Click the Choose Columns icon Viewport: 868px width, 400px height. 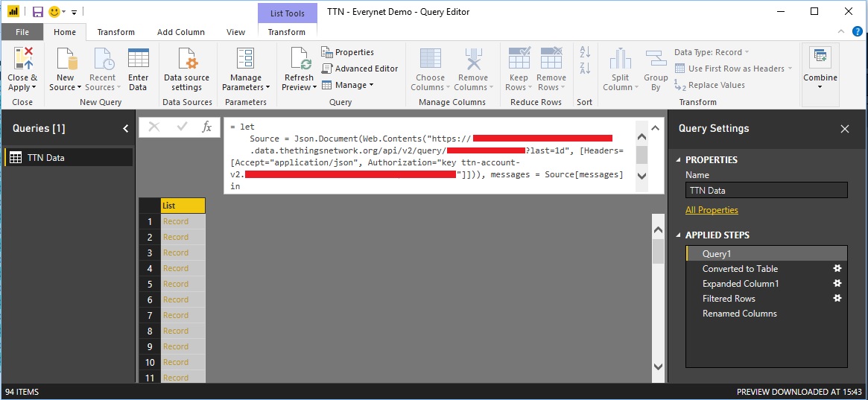pyautogui.click(x=430, y=59)
